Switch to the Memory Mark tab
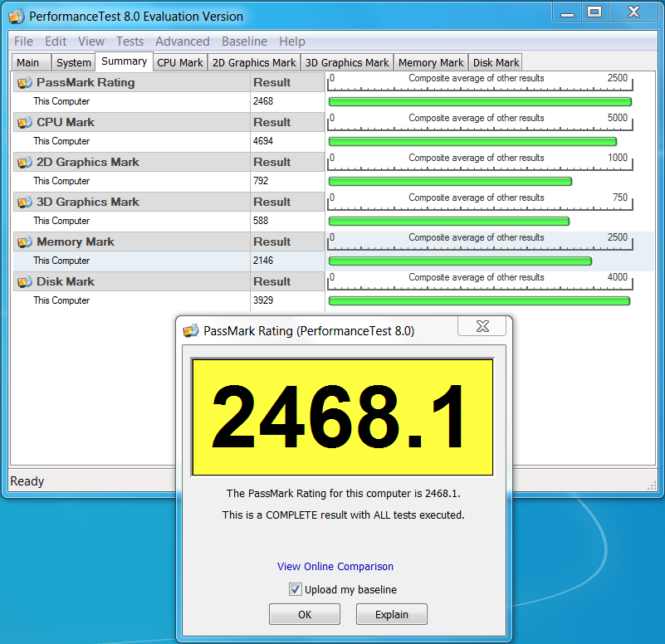This screenshot has height=644, width=665. point(431,62)
